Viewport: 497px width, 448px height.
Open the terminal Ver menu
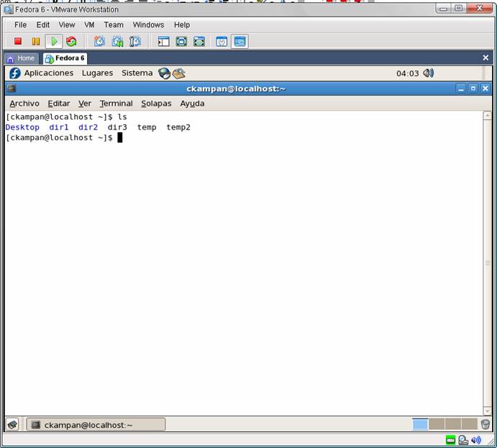[x=85, y=104]
